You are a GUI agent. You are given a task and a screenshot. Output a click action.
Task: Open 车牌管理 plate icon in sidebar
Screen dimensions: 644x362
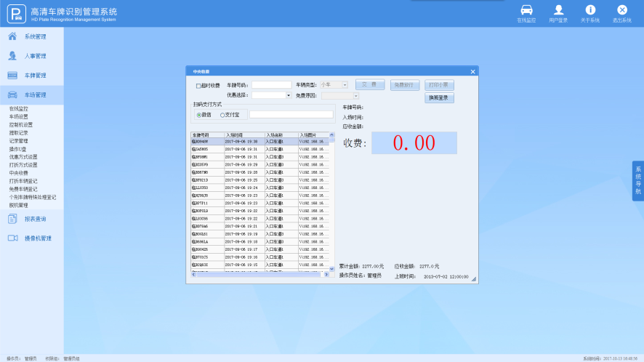pos(12,76)
